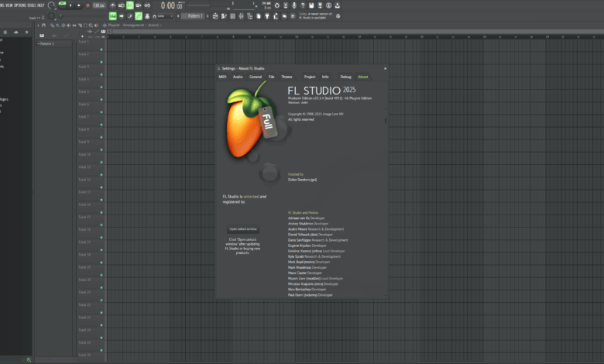Mute Track 2 using its green dot
The height and width of the screenshot is (364, 604).
pos(101,62)
